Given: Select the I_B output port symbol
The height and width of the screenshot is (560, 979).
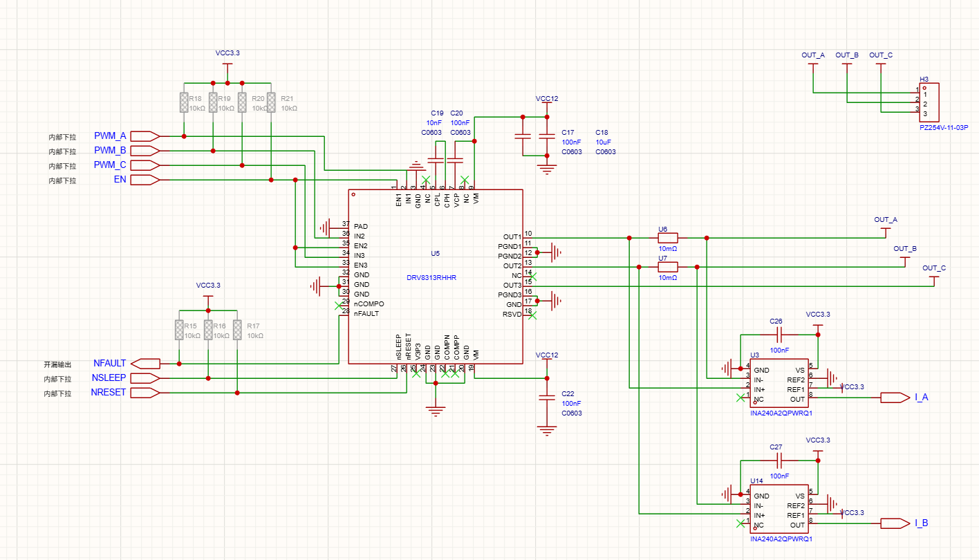Looking at the screenshot, I should [895, 523].
